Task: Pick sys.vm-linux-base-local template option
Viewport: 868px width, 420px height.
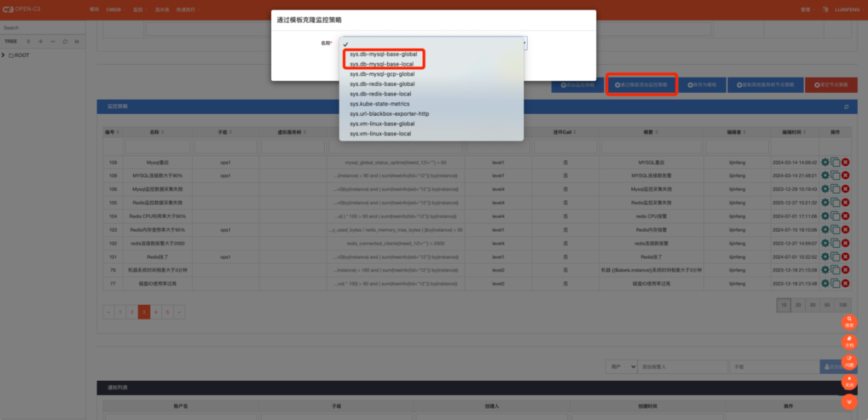Action: click(380, 134)
